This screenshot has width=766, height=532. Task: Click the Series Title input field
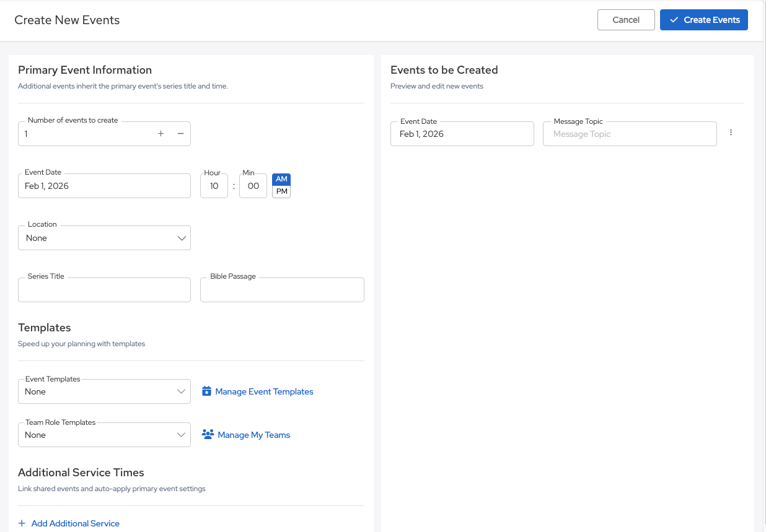(x=104, y=290)
